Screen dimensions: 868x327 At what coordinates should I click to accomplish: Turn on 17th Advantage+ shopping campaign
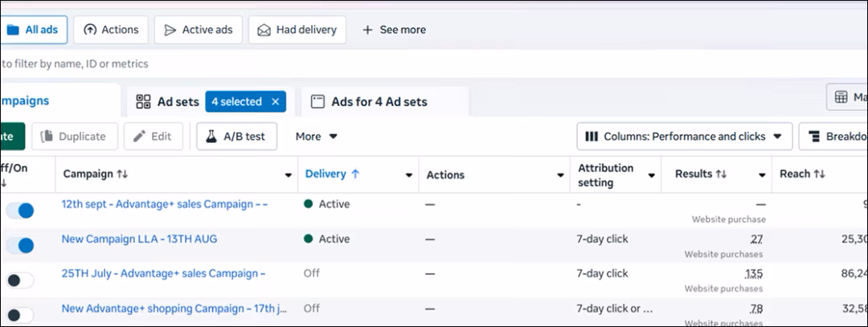tap(20, 316)
